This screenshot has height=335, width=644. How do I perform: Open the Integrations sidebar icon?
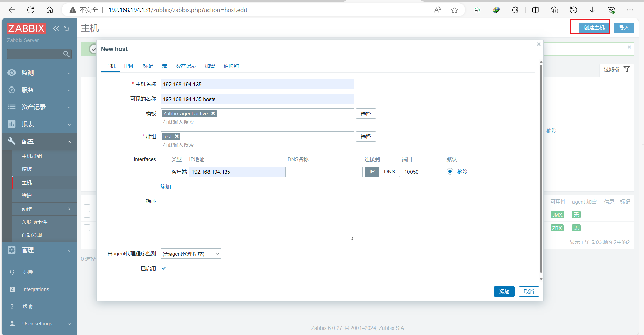[x=12, y=289]
